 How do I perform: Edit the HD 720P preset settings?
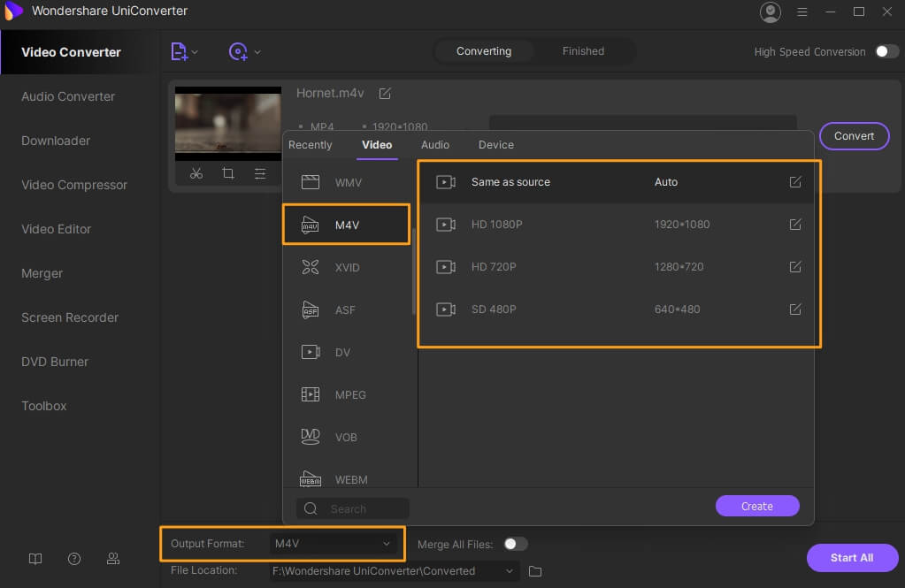[795, 267]
